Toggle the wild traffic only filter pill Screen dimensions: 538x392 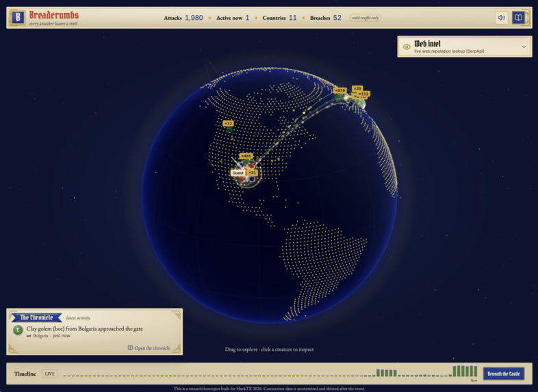[366, 18]
